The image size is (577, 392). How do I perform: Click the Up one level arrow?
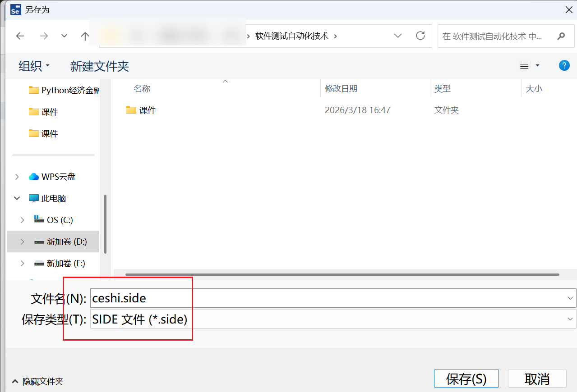pos(85,36)
